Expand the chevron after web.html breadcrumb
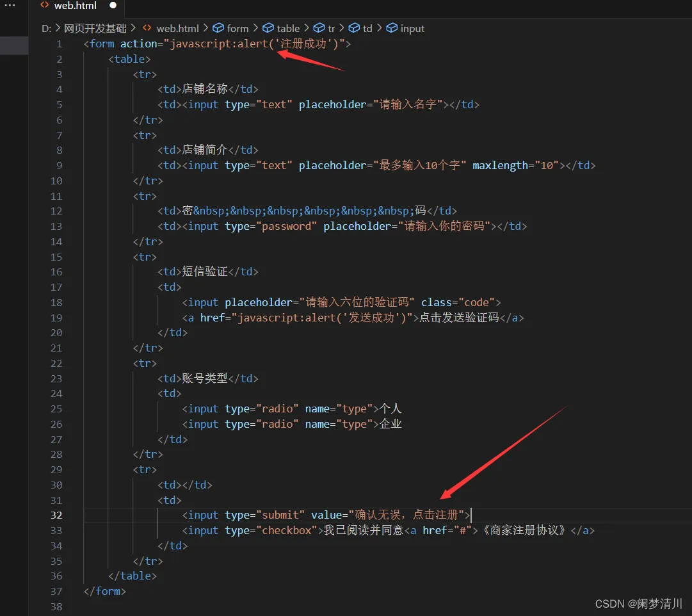 tap(205, 29)
